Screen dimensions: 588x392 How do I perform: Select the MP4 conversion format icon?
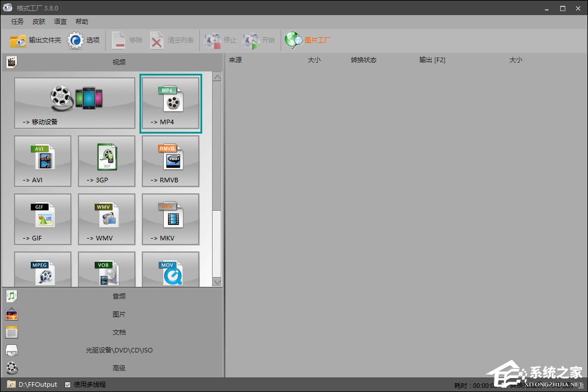[x=170, y=103]
